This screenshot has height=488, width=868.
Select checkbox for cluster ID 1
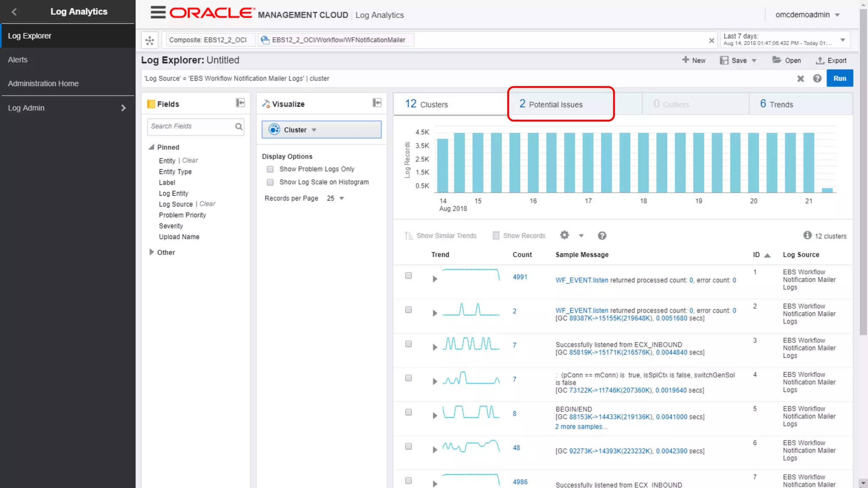coord(409,275)
